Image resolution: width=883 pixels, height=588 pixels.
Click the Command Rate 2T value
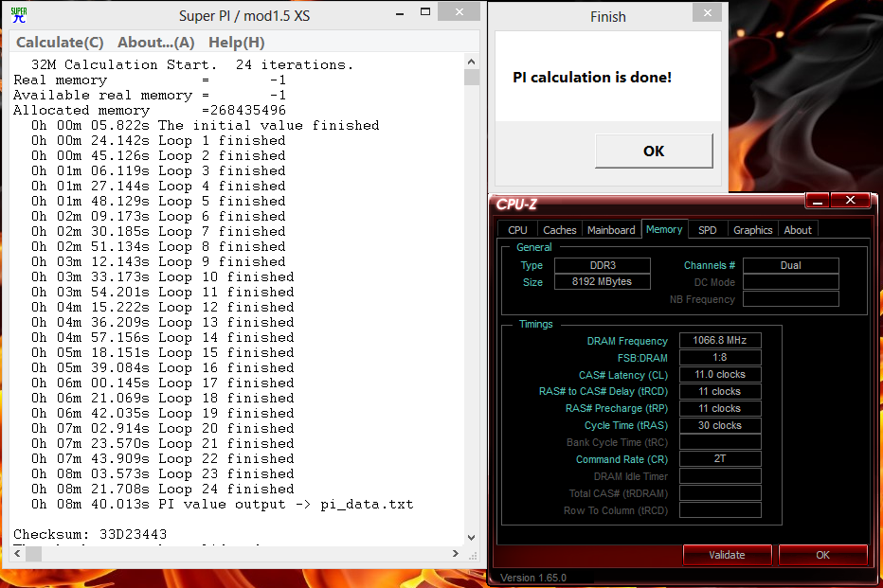tap(720, 458)
